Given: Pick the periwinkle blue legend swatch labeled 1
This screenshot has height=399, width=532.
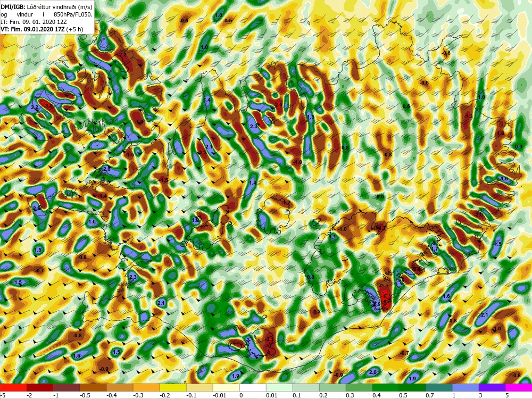Looking at the screenshot, I should (x=465, y=387).
